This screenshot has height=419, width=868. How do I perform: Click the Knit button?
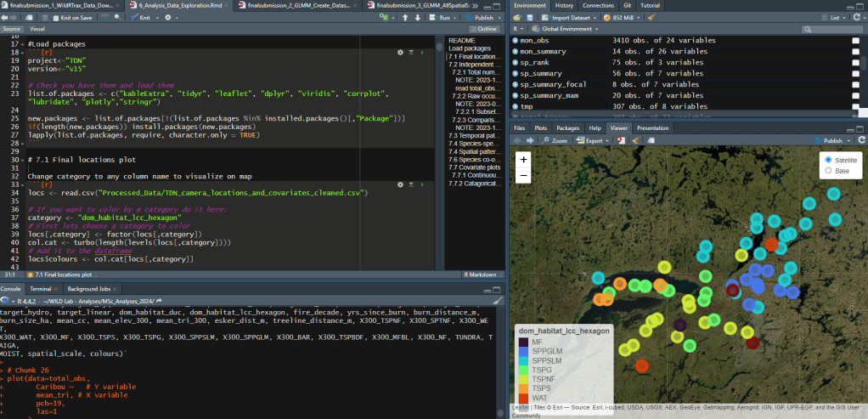(145, 17)
